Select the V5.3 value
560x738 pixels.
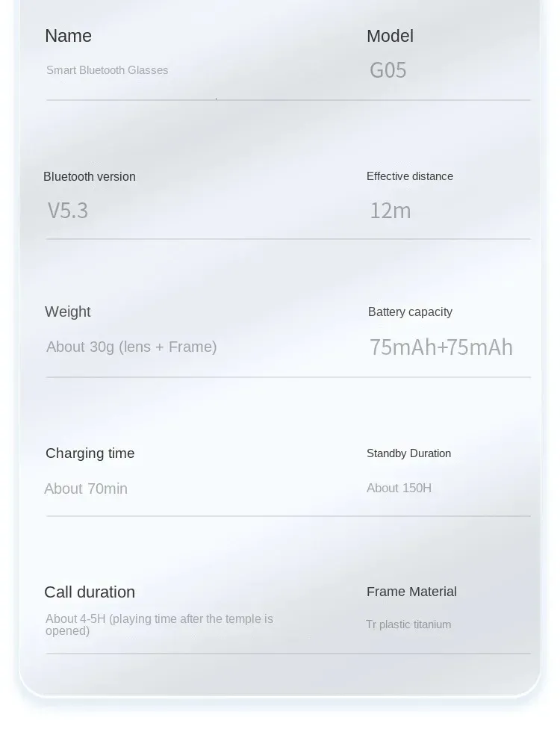(68, 211)
